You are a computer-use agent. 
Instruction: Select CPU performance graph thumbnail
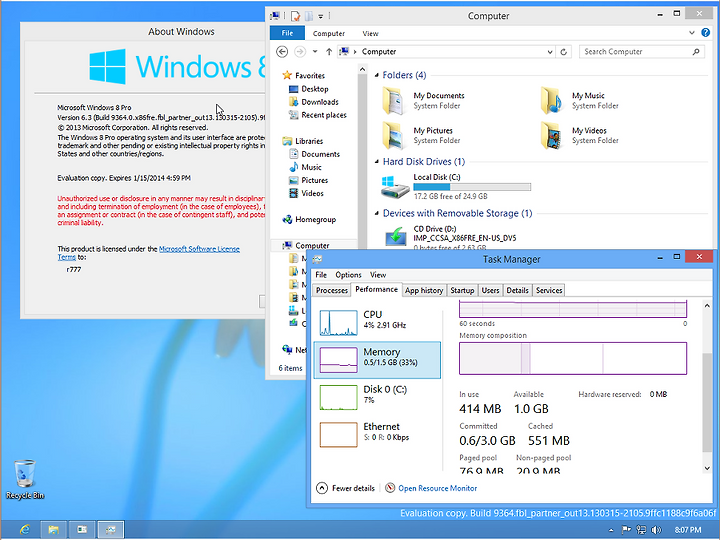pyautogui.click(x=338, y=323)
